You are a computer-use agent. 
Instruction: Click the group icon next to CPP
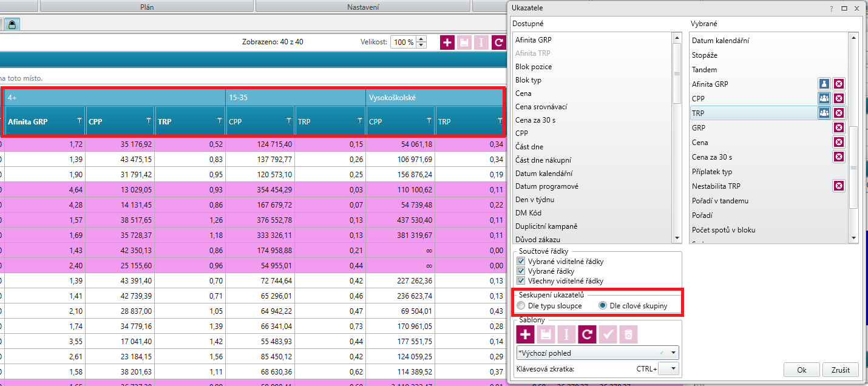[x=824, y=98]
